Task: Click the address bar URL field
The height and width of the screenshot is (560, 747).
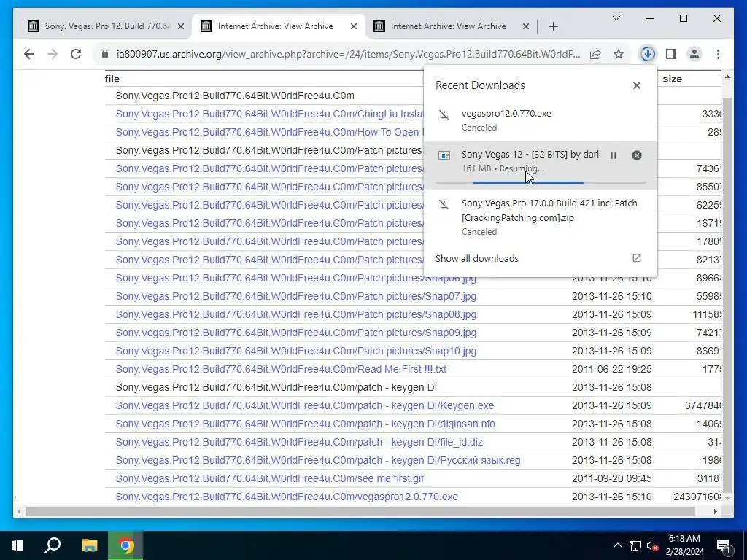Action: tap(348, 54)
